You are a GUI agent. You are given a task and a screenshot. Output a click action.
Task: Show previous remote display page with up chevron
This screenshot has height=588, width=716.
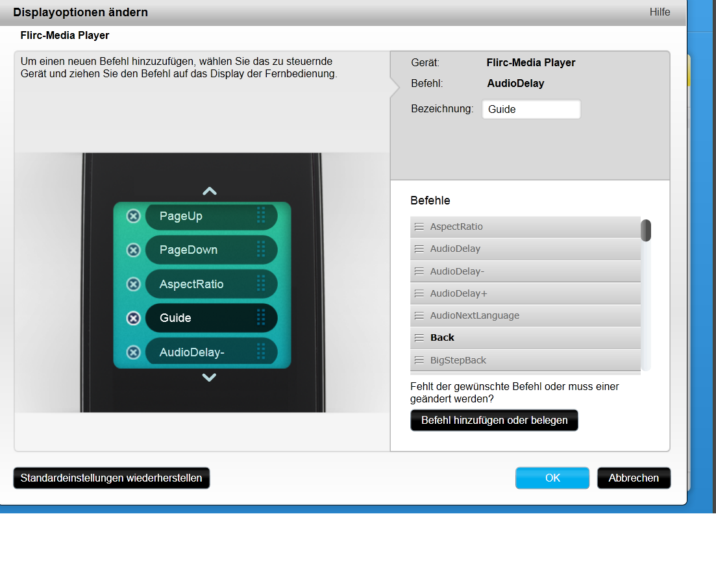[x=210, y=191]
